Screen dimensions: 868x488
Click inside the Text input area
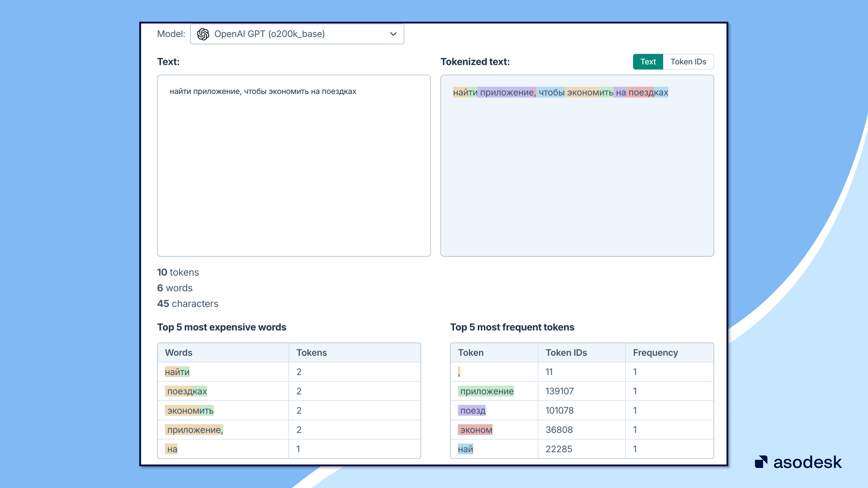(x=293, y=165)
